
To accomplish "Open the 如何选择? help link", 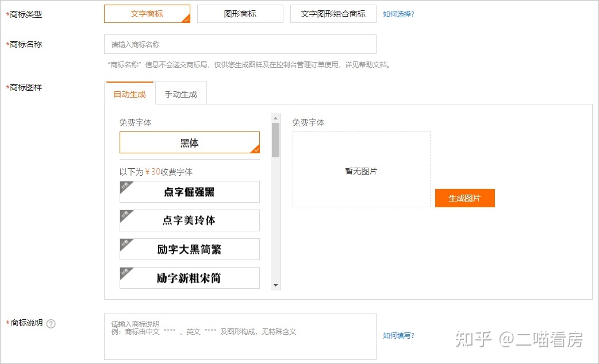I will click(x=398, y=14).
